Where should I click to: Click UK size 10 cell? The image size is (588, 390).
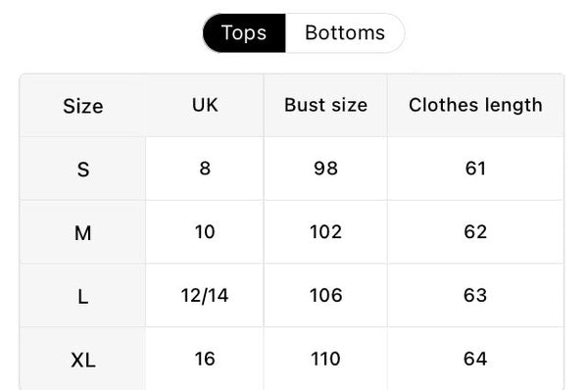[205, 232]
